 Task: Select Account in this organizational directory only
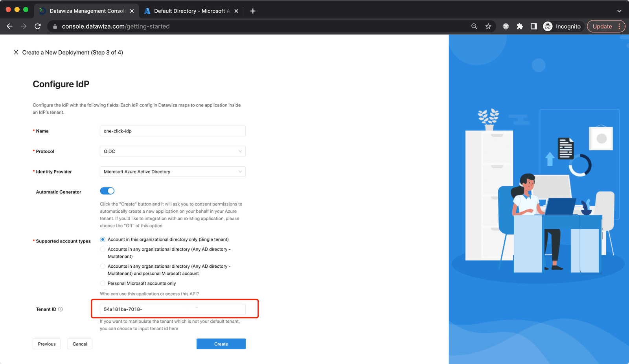click(103, 239)
